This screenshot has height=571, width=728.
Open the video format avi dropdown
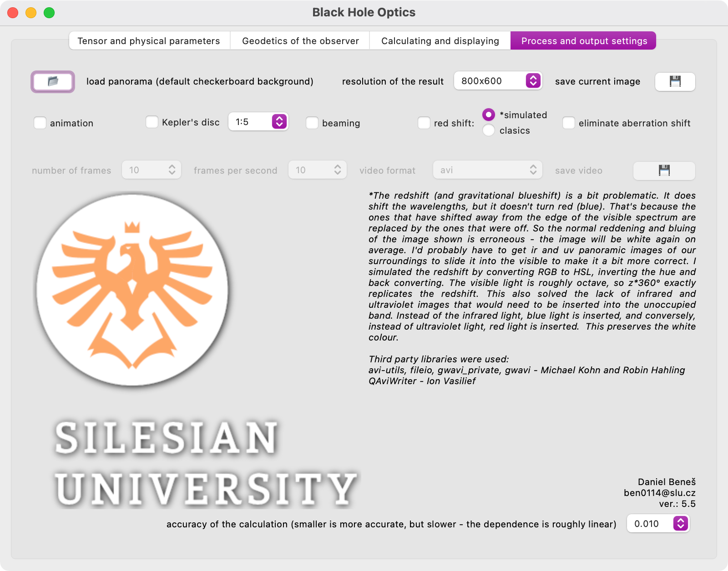click(488, 170)
